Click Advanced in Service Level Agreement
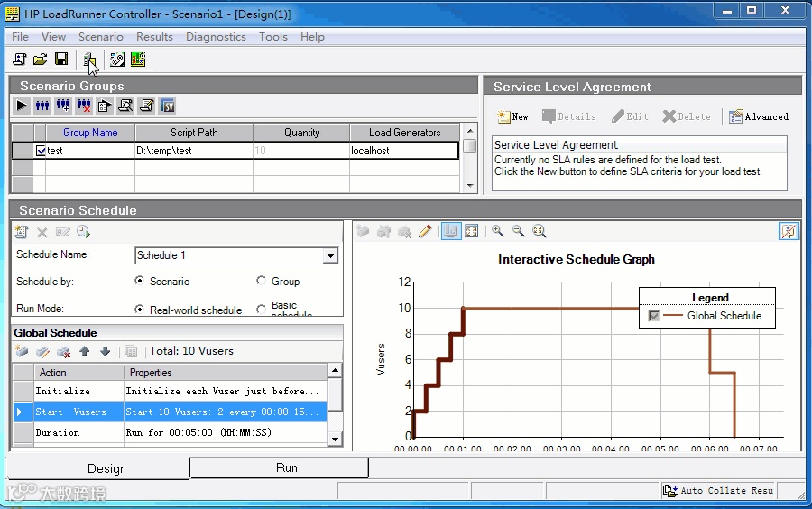Viewport: 812px width, 509px height. [759, 116]
